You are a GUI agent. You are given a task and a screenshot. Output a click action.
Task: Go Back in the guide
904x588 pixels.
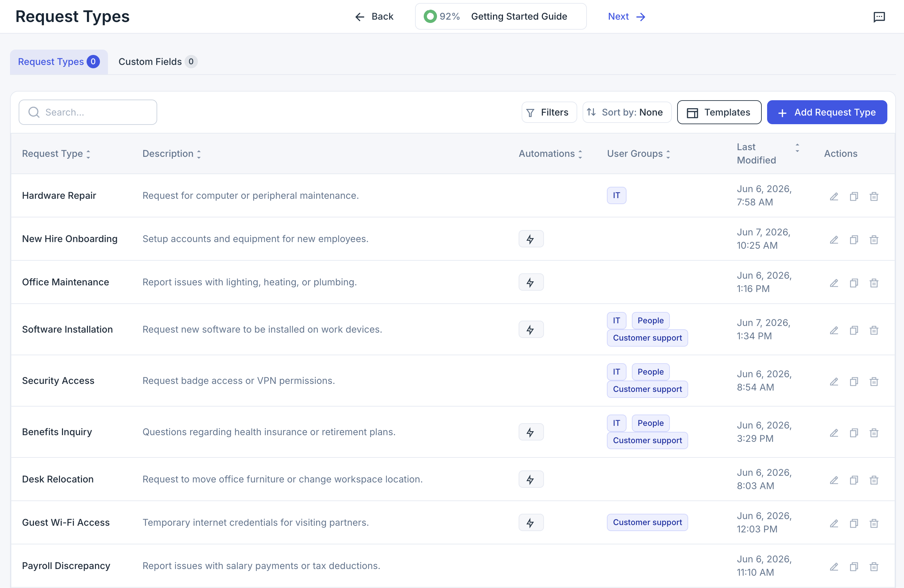tap(374, 17)
